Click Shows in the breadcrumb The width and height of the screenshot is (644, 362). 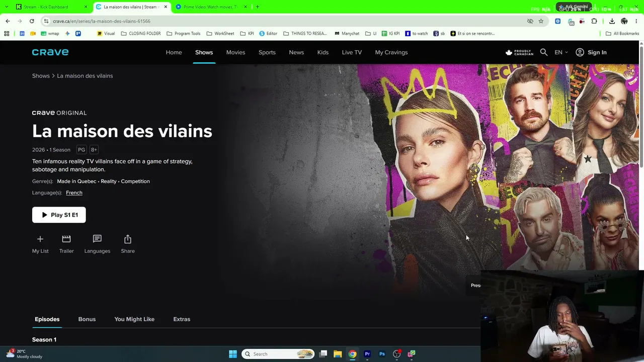coord(41,76)
